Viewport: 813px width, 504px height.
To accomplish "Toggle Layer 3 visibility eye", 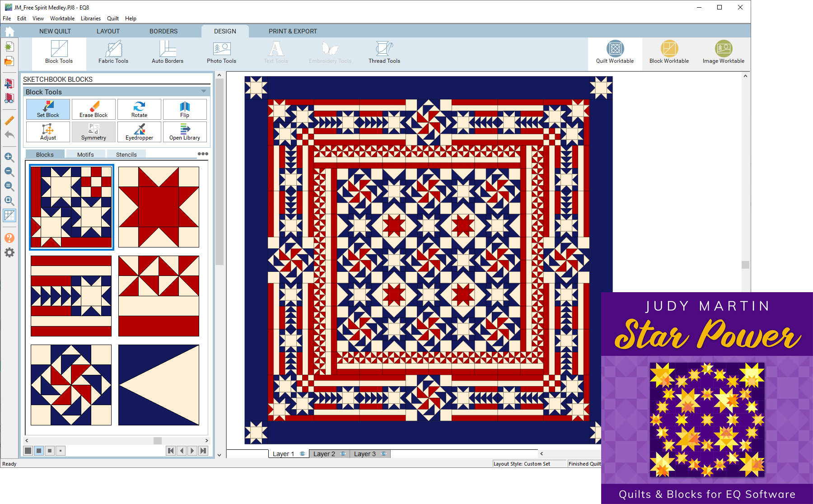I will (383, 454).
